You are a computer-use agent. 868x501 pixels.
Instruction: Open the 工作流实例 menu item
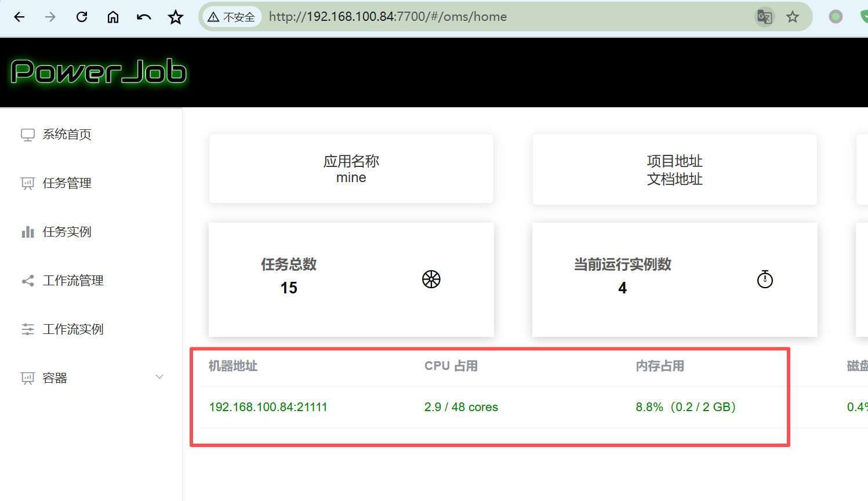pos(73,329)
